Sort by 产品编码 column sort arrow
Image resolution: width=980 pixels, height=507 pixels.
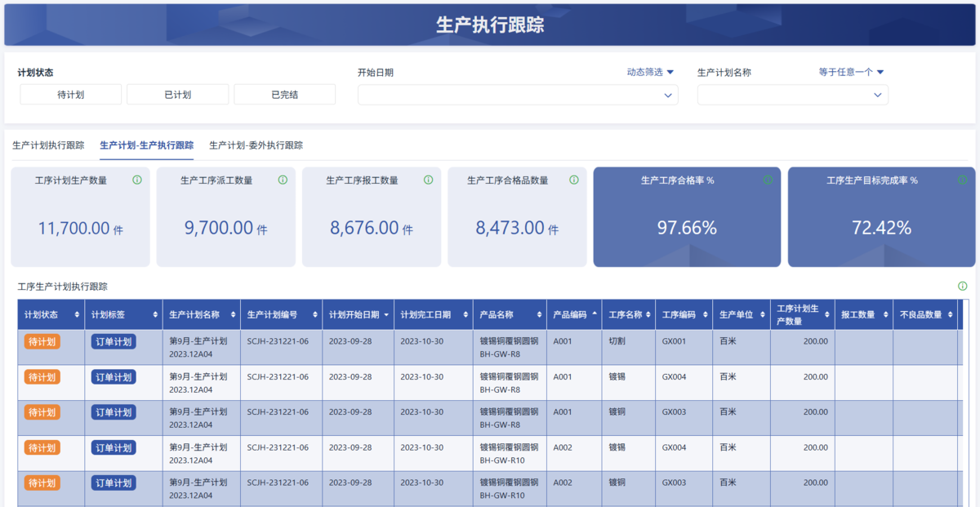pos(595,314)
